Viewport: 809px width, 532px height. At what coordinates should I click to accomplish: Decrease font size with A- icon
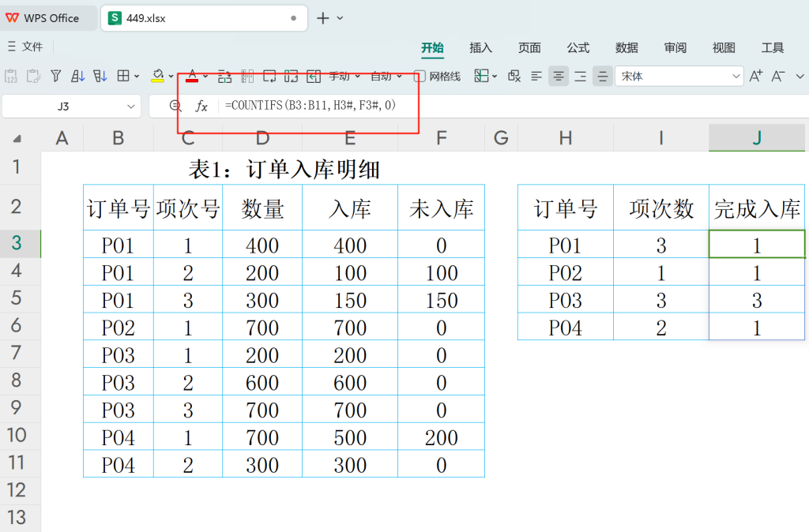(778, 77)
